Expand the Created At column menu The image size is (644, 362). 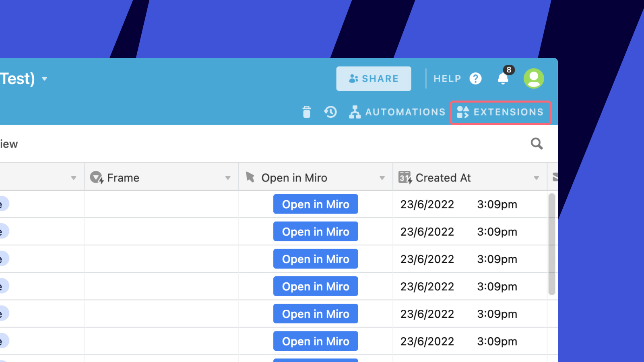click(x=537, y=177)
